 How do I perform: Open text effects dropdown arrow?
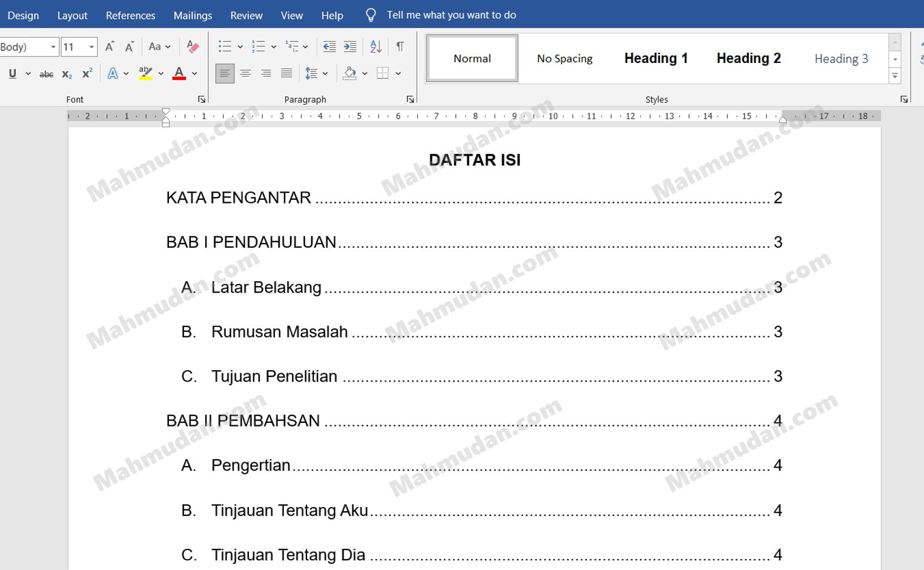pyautogui.click(x=126, y=74)
